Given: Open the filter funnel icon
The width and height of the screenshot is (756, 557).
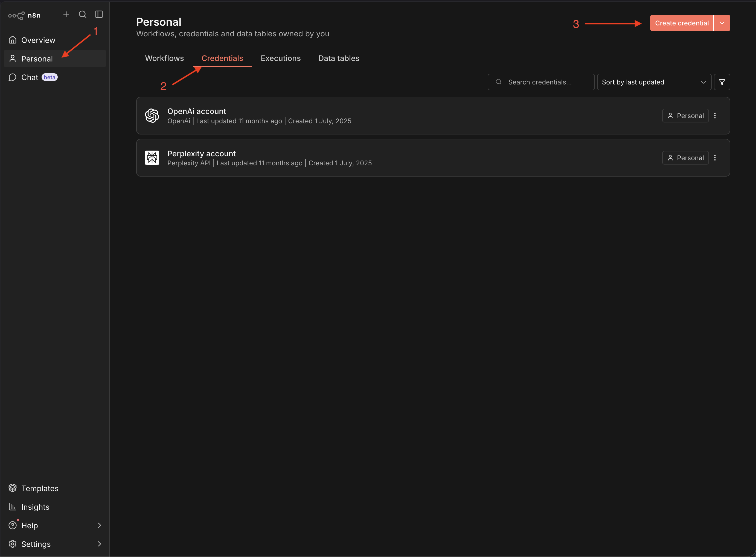Looking at the screenshot, I should (722, 82).
